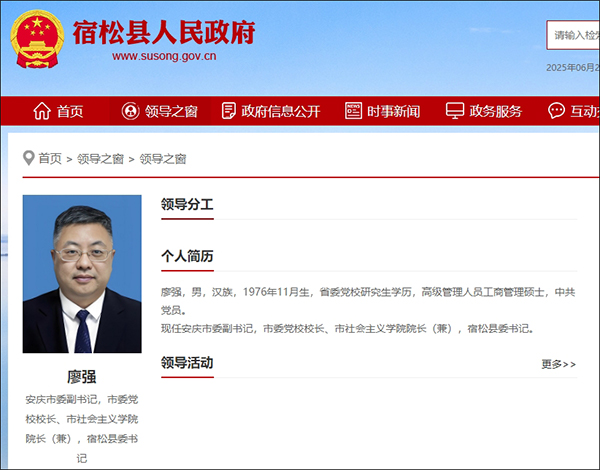Click the search input field
600x470 pixels.
(x=573, y=35)
